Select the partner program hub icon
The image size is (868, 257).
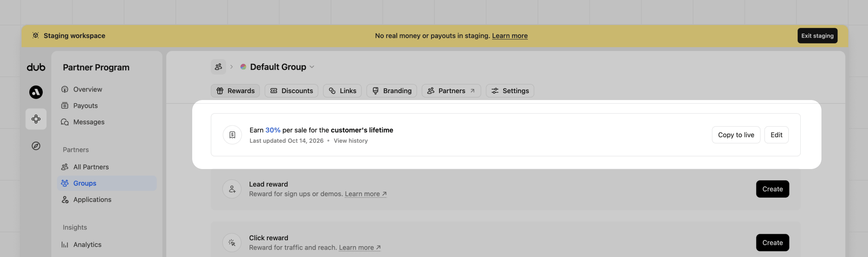pos(36,119)
